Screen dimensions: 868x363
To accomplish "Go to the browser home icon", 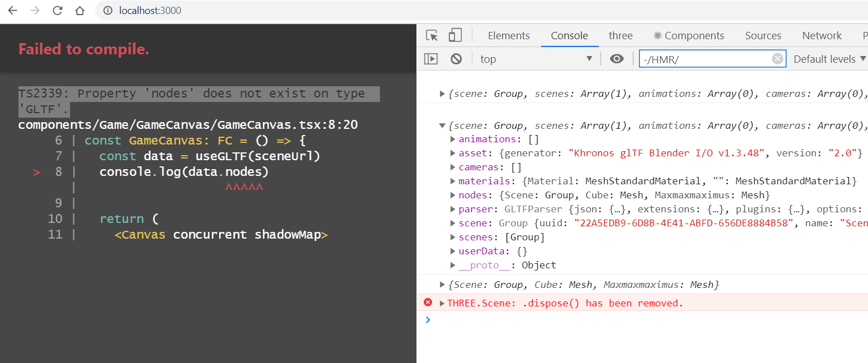I will pos(80,11).
